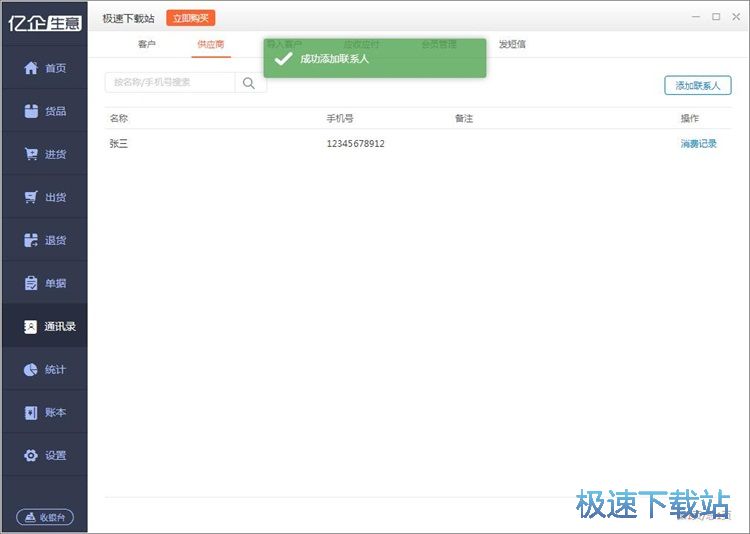
Task: Open the 退货 returns icon
Action: click(x=31, y=240)
